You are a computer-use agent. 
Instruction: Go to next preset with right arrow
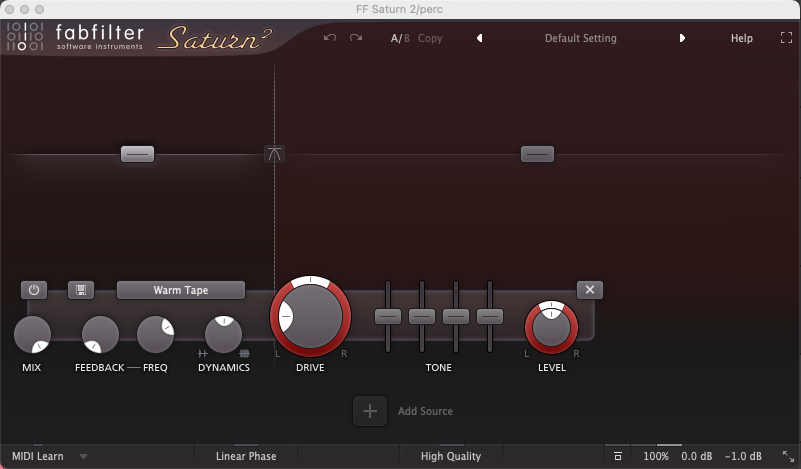[x=683, y=38]
